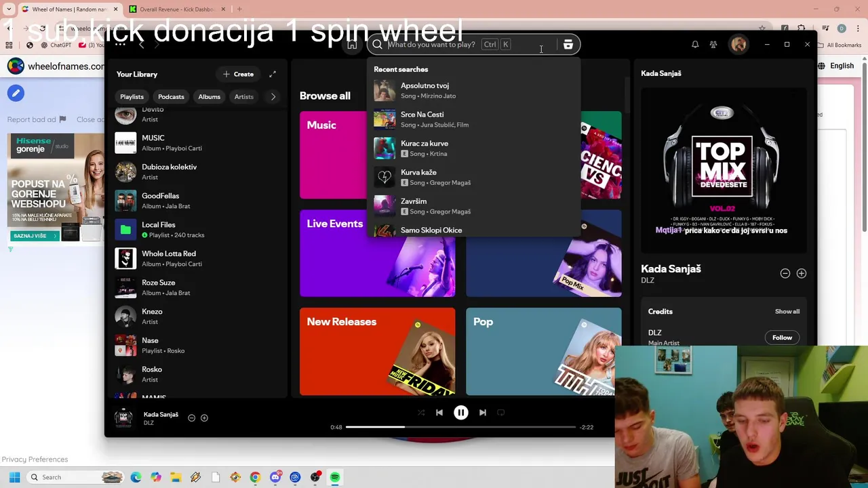The image size is (868, 488).
Task: Open GoodFellas album by Jala Brat
Action: coord(197,201)
